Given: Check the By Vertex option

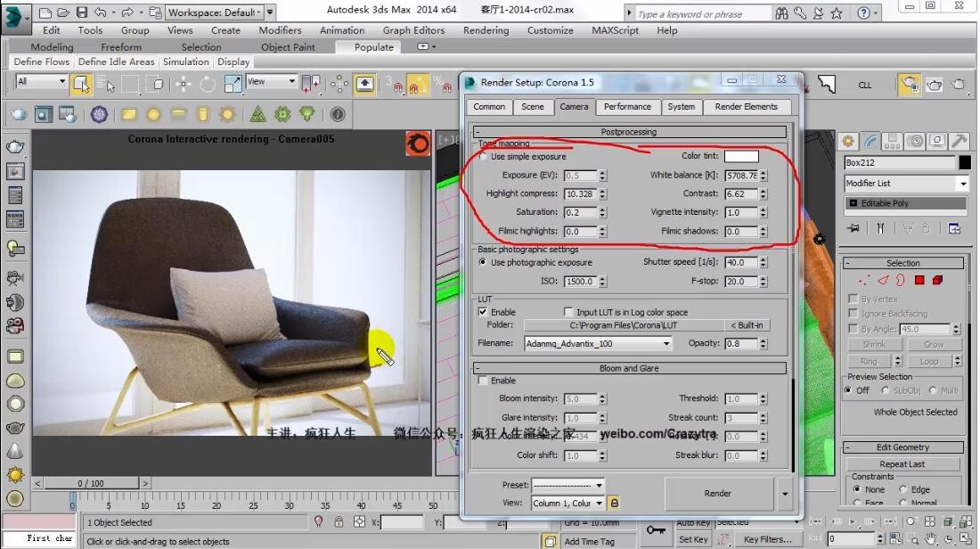Looking at the screenshot, I should (853, 299).
